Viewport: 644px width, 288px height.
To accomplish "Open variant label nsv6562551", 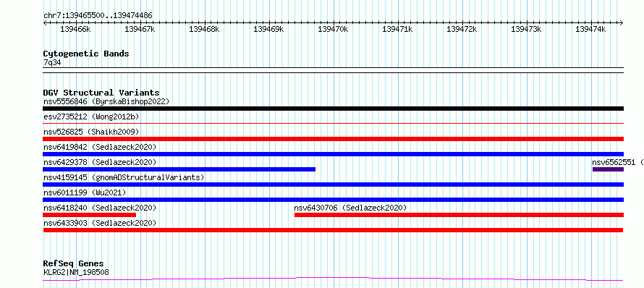I will click(614, 162).
